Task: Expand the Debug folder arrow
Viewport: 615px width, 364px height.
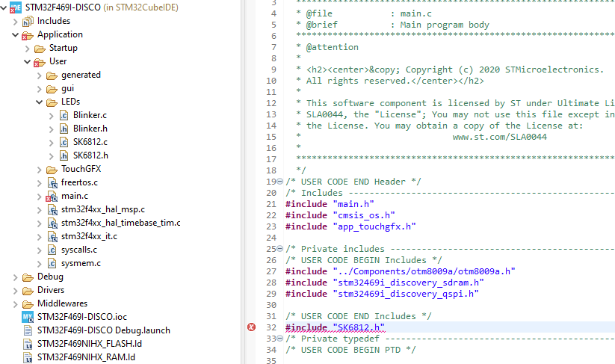Action: point(15,277)
